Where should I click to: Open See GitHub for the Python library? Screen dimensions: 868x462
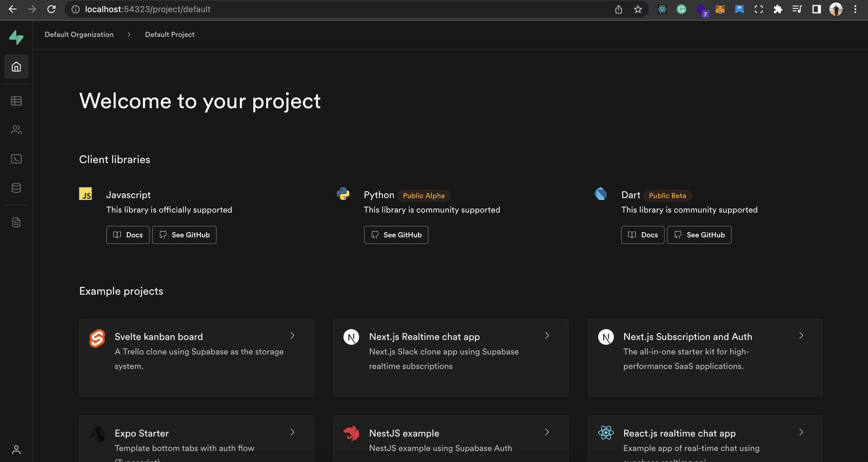(x=396, y=235)
